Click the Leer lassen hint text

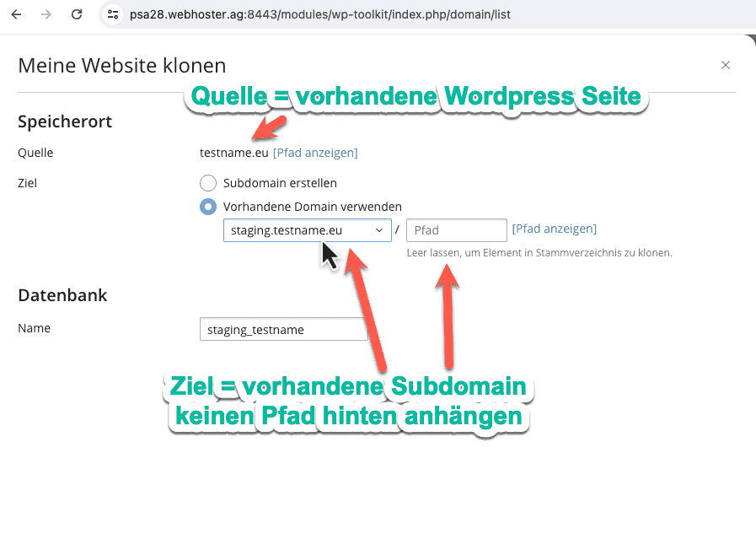[x=539, y=252]
